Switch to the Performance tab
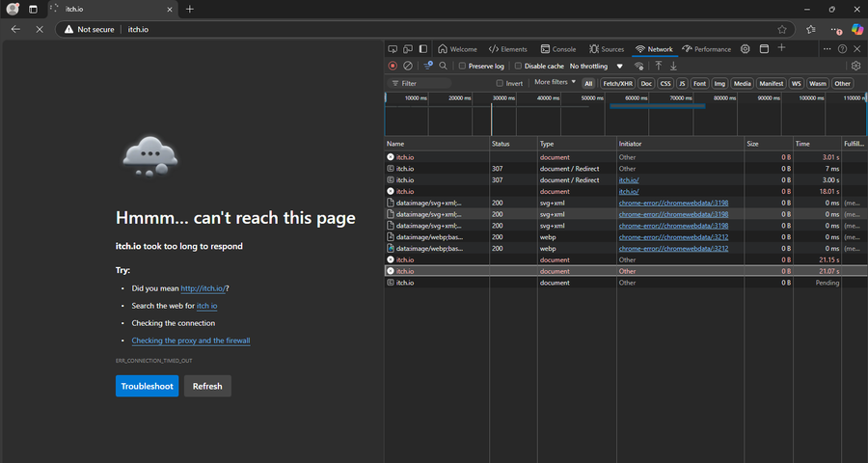 pos(707,49)
